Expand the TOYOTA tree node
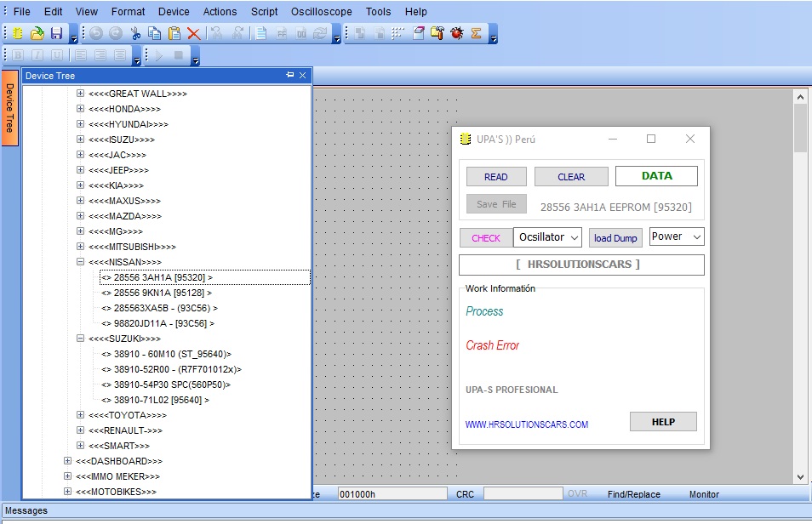812x524 pixels. coord(81,415)
